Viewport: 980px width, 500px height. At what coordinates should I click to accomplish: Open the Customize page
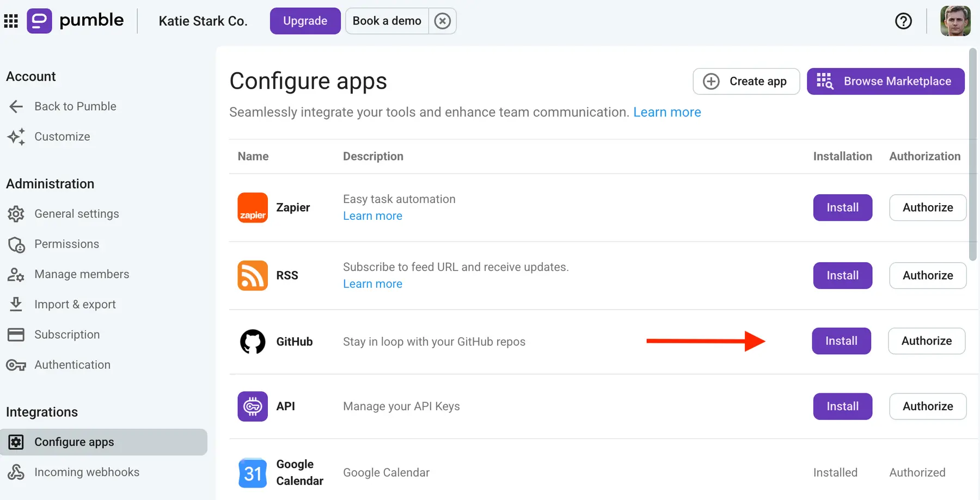coord(62,137)
